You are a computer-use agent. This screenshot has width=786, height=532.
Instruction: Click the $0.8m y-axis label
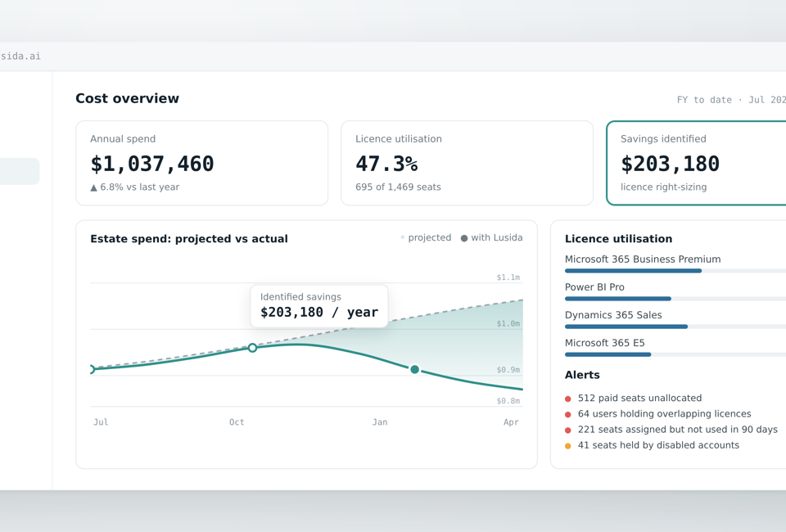point(508,401)
